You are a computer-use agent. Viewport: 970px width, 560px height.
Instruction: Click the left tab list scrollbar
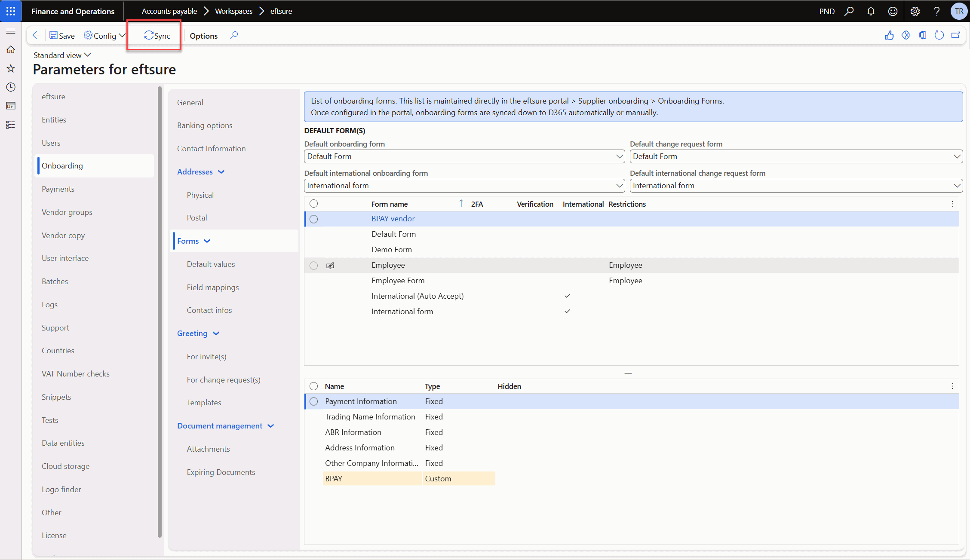160,312
